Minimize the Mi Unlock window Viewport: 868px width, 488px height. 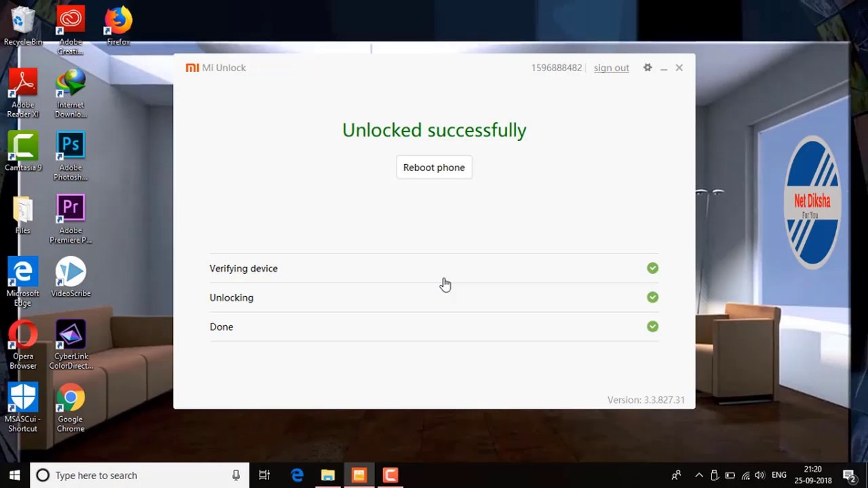point(664,68)
